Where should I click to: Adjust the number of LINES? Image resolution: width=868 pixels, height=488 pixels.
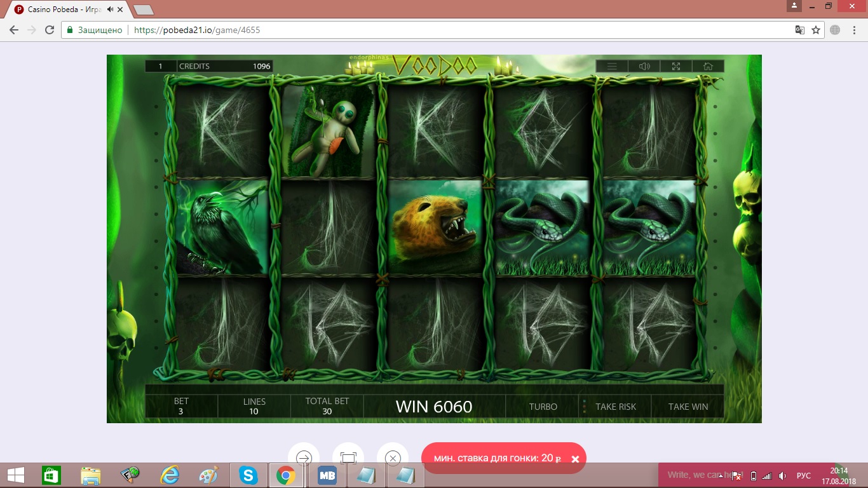tap(254, 407)
